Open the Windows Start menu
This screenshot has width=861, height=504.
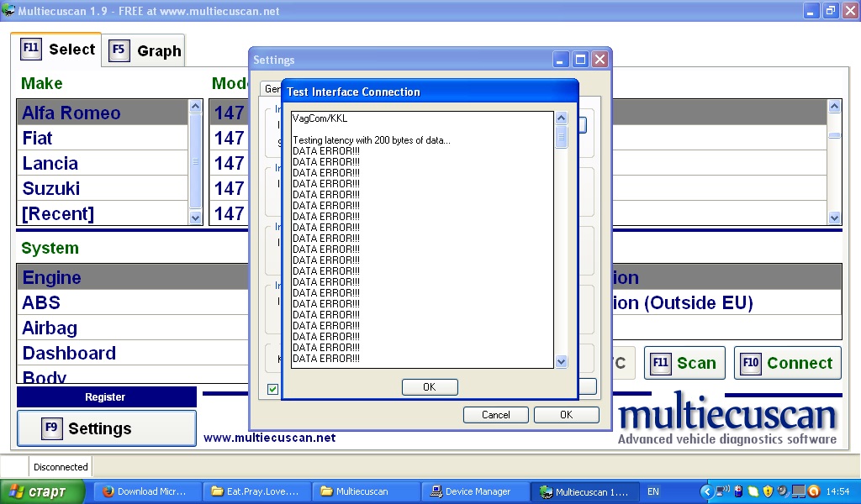[43, 491]
